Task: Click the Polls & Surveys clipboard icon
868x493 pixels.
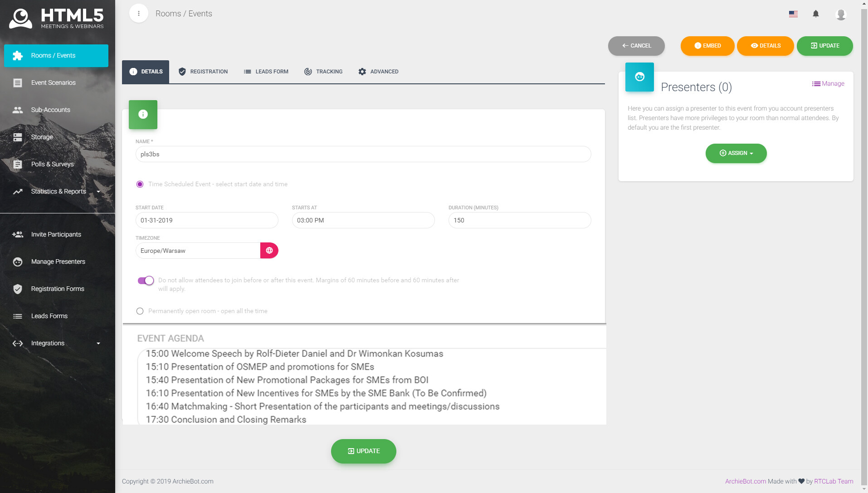Action: pyautogui.click(x=18, y=164)
